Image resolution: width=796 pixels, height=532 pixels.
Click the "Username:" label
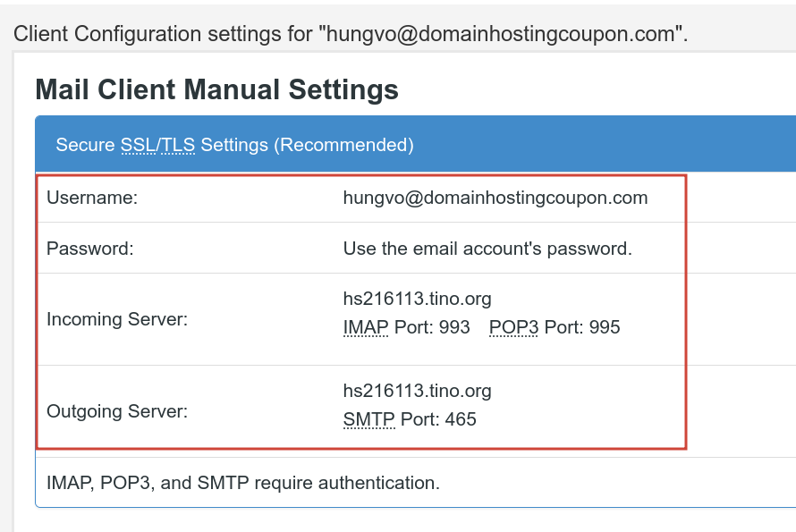[92, 198]
